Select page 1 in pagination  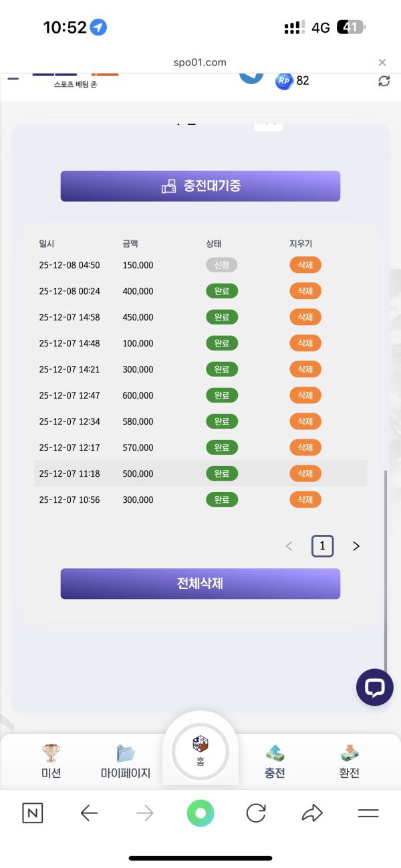pyautogui.click(x=322, y=546)
